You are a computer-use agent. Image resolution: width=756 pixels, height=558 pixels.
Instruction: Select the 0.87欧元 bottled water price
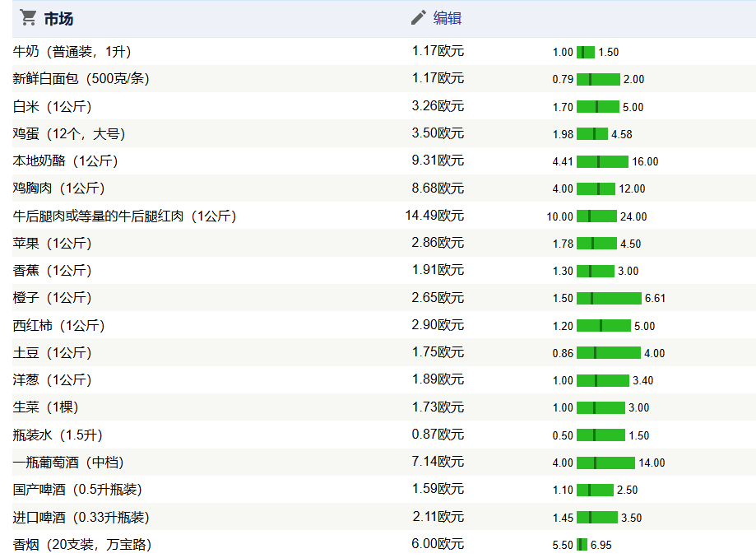[x=438, y=434]
